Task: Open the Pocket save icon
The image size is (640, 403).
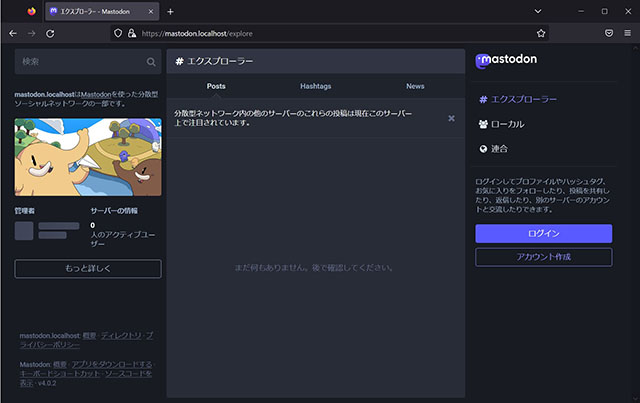Action: tap(609, 33)
